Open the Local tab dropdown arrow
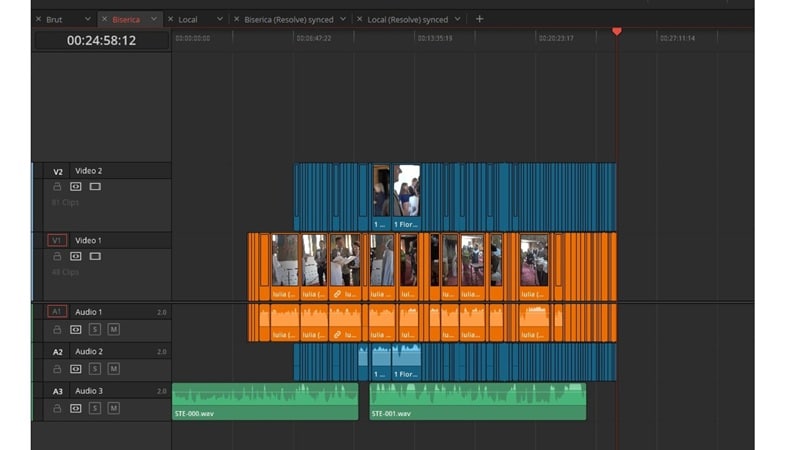 click(220, 19)
